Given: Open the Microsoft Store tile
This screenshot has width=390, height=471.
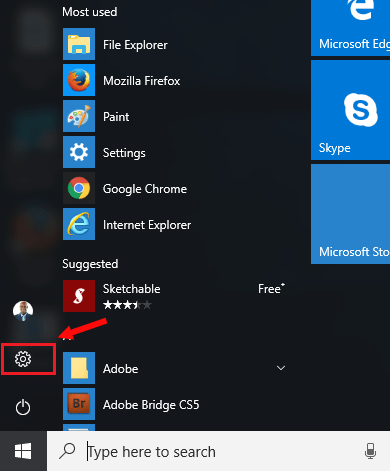Looking at the screenshot, I should coord(350,214).
